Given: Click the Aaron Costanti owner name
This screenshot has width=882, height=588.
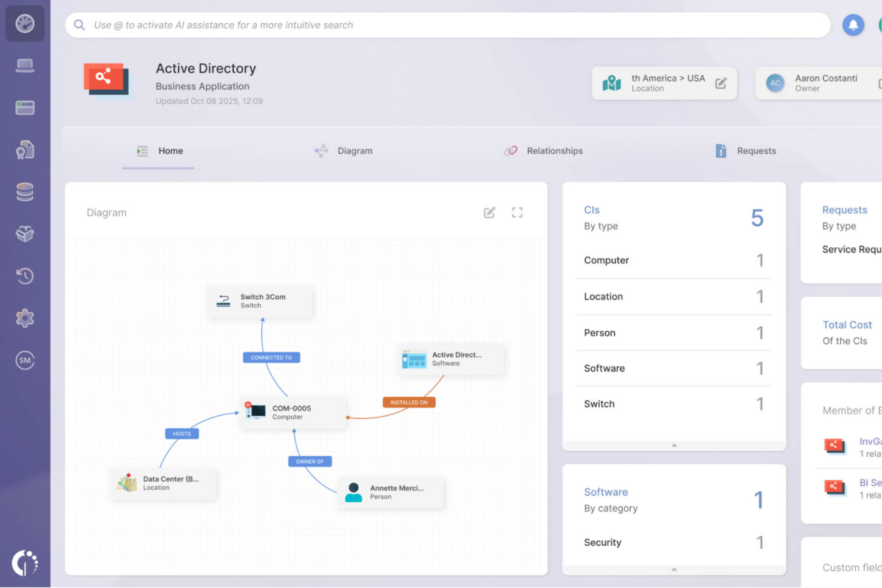Looking at the screenshot, I should [826, 79].
